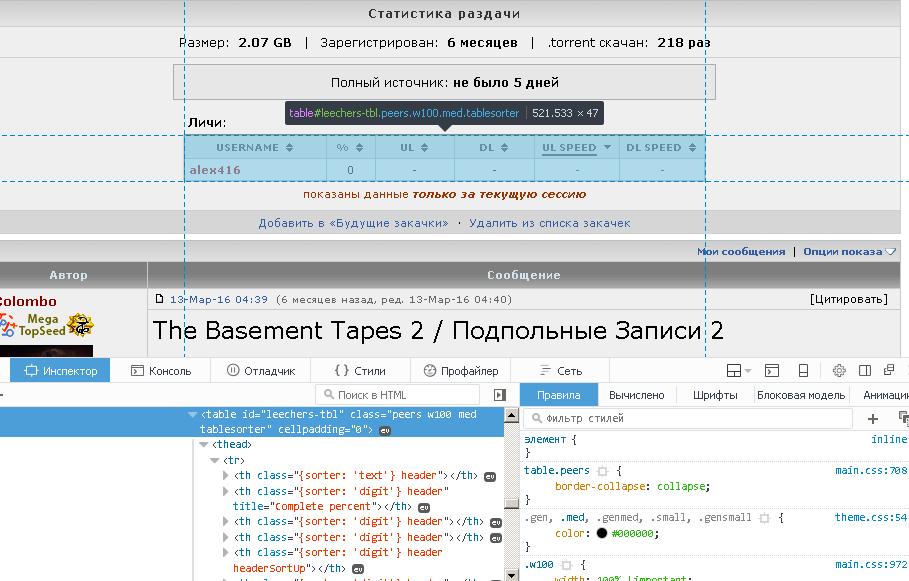Open developer tools settings gear
Viewport: 909px width, 581px height.
[x=839, y=371]
